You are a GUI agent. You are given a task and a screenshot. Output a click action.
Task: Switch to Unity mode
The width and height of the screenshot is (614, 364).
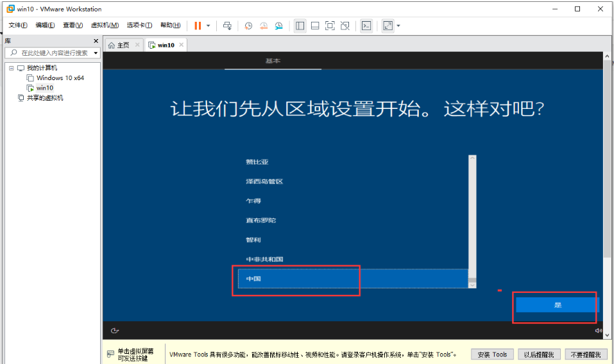tap(345, 26)
